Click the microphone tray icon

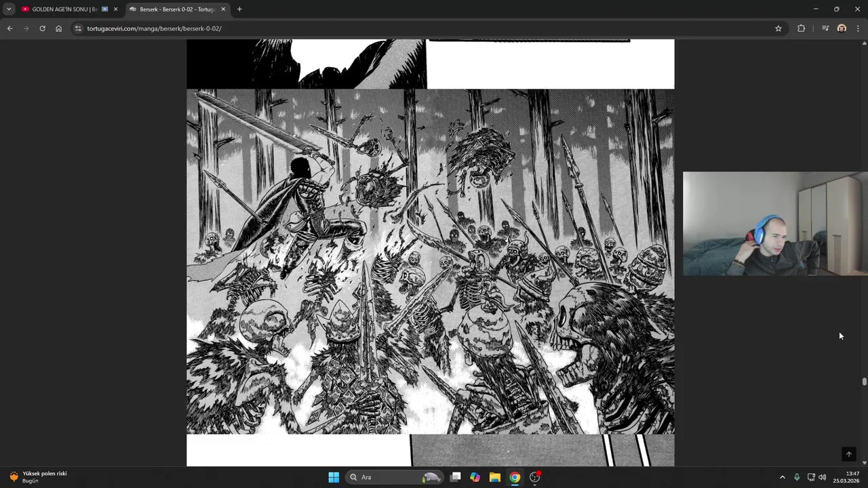[797, 477]
